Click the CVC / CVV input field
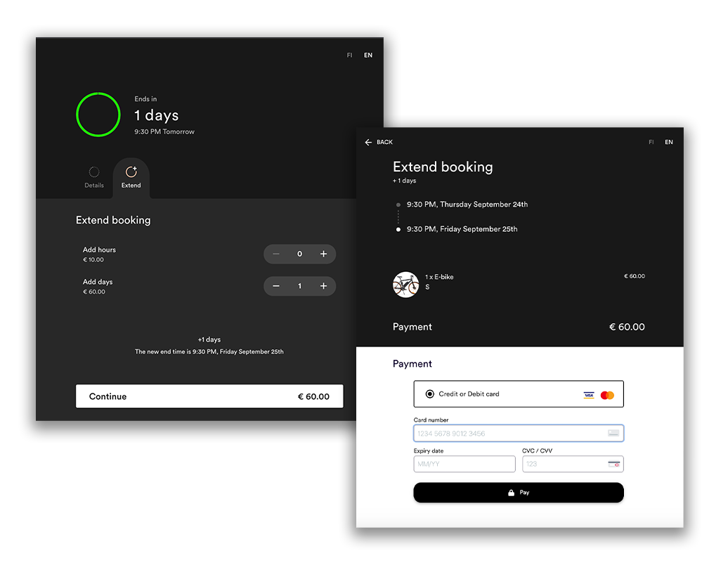The height and width of the screenshot is (565, 728). click(573, 464)
